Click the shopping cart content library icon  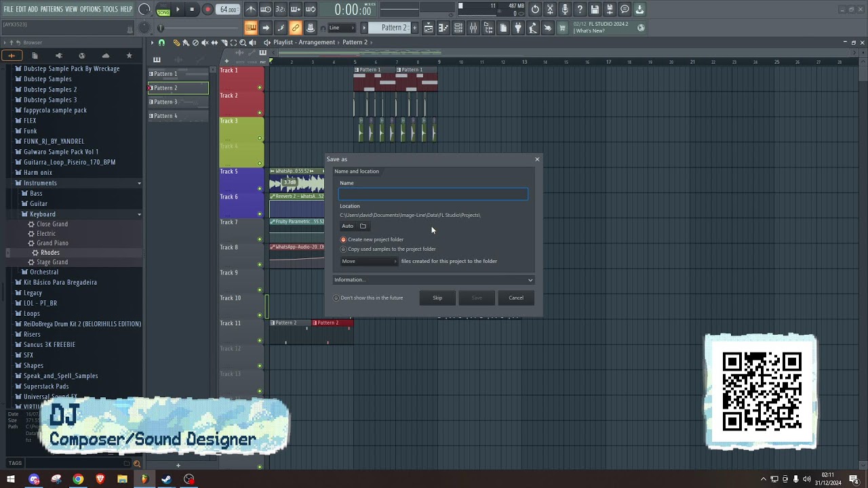[562, 28]
